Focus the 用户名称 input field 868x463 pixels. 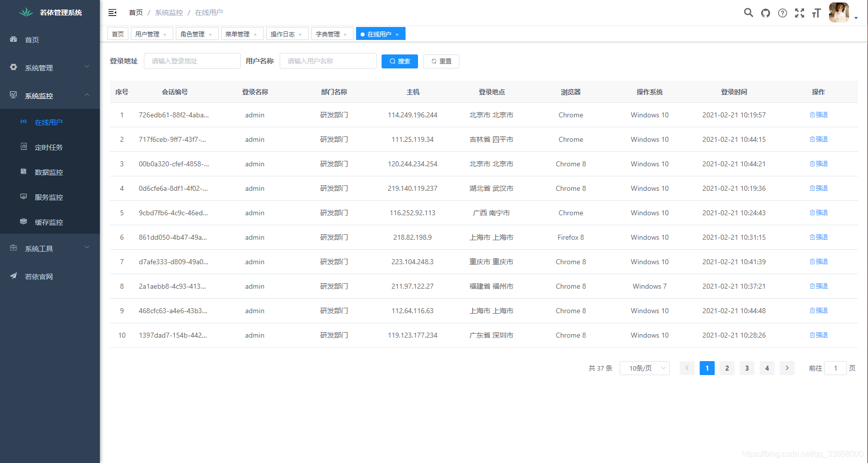click(328, 61)
